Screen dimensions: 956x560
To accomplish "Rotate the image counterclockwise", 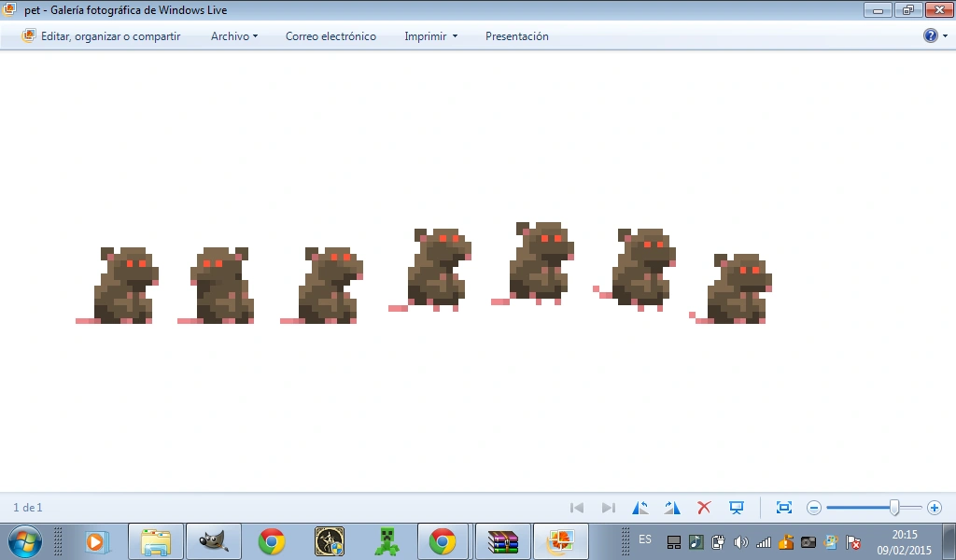I will pyautogui.click(x=640, y=508).
